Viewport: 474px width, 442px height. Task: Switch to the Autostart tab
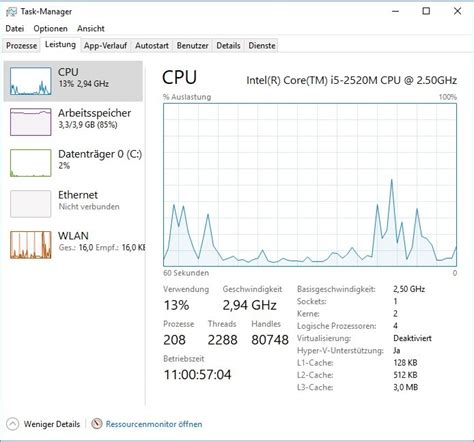point(152,46)
